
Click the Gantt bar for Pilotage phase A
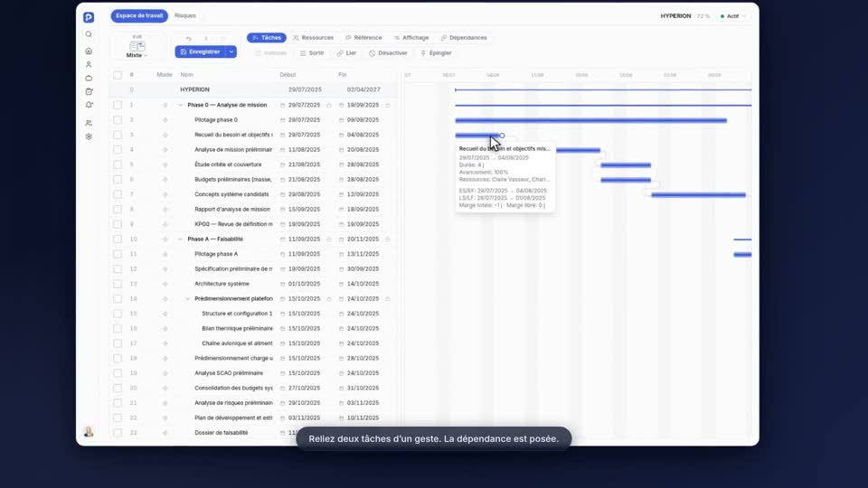pos(742,255)
